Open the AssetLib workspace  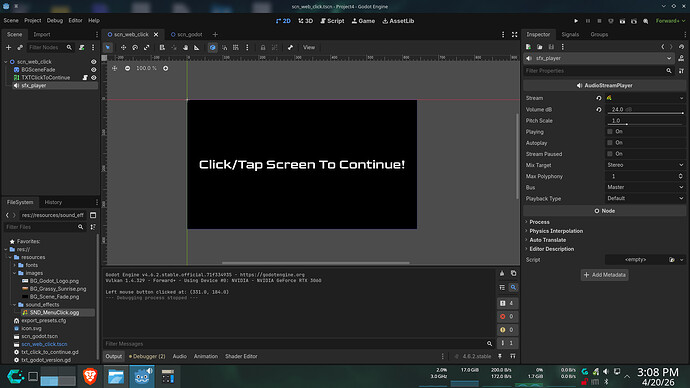(x=398, y=21)
